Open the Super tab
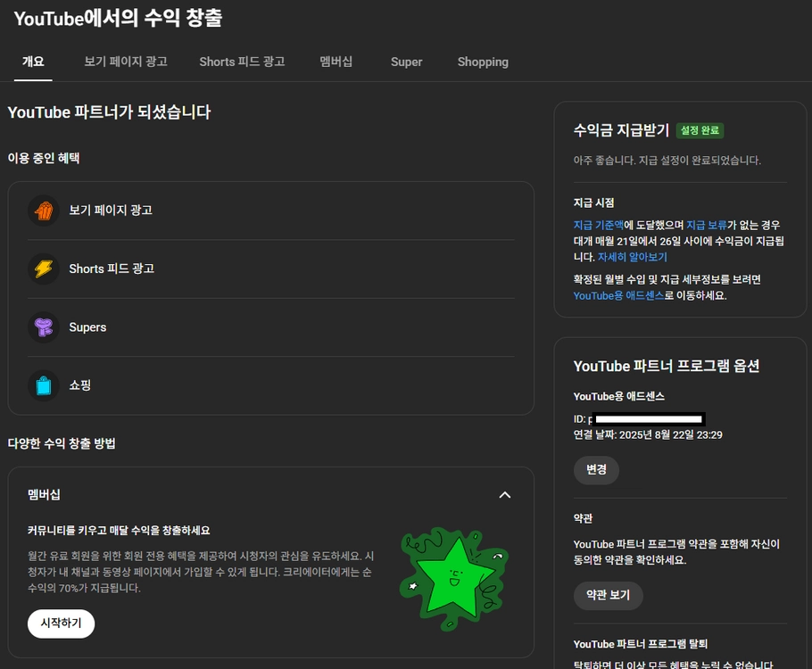Image resolution: width=812 pixels, height=669 pixels. pos(407,62)
